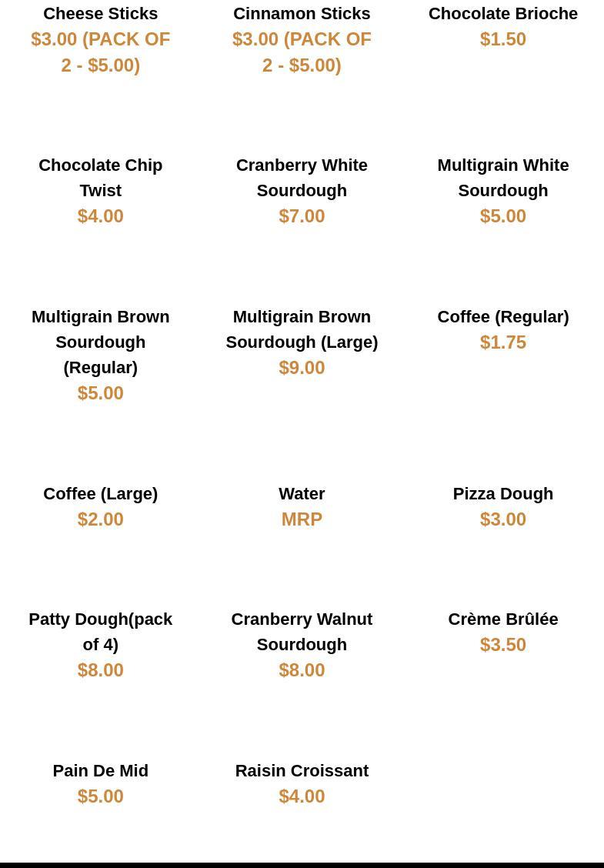Choose the Coffee (Large) item
The height and width of the screenshot is (868, 604).
[100, 494]
